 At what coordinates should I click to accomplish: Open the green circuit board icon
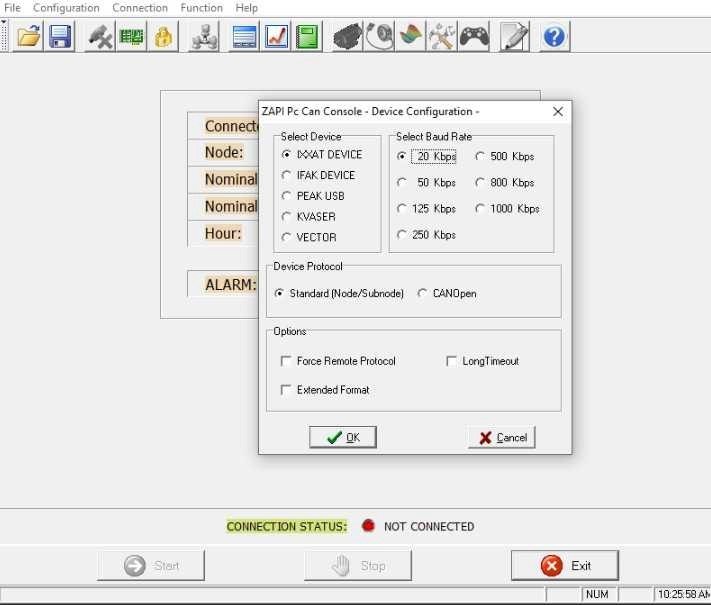pyautogui.click(x=131, y=36)
